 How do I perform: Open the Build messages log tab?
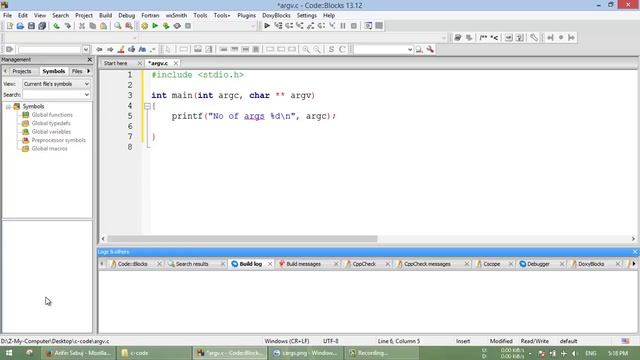click(x=303, y=264)
